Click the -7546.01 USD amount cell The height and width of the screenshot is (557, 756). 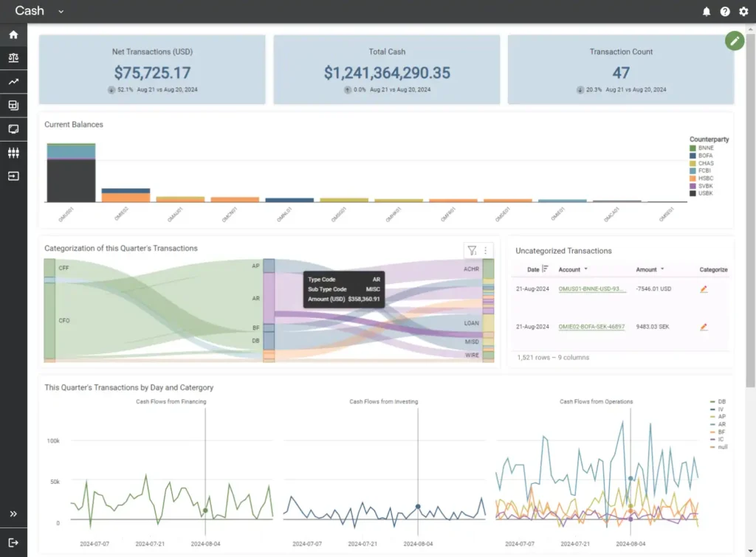click(x=653, y=289)
